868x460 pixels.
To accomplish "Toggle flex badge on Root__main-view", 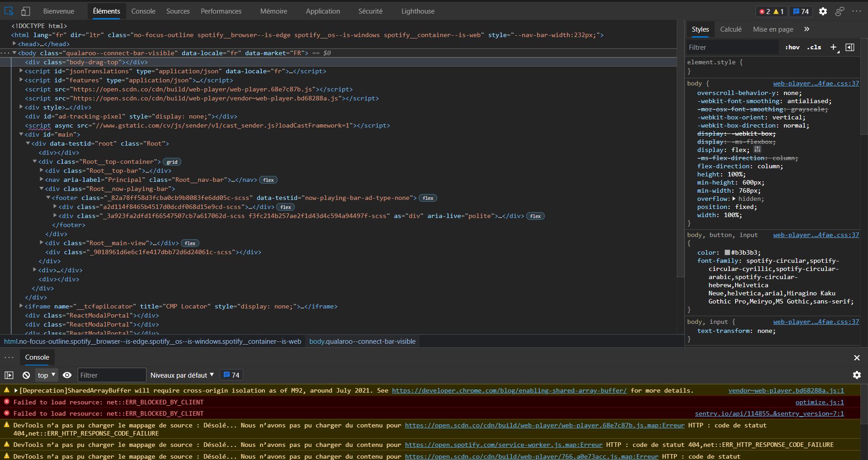I will tap(190, 243).
